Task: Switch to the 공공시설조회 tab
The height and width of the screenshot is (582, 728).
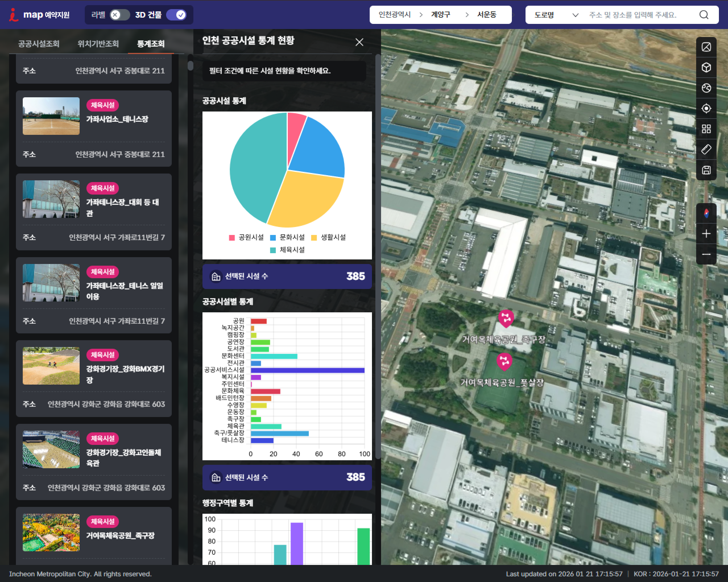Action: pos(38,44)
